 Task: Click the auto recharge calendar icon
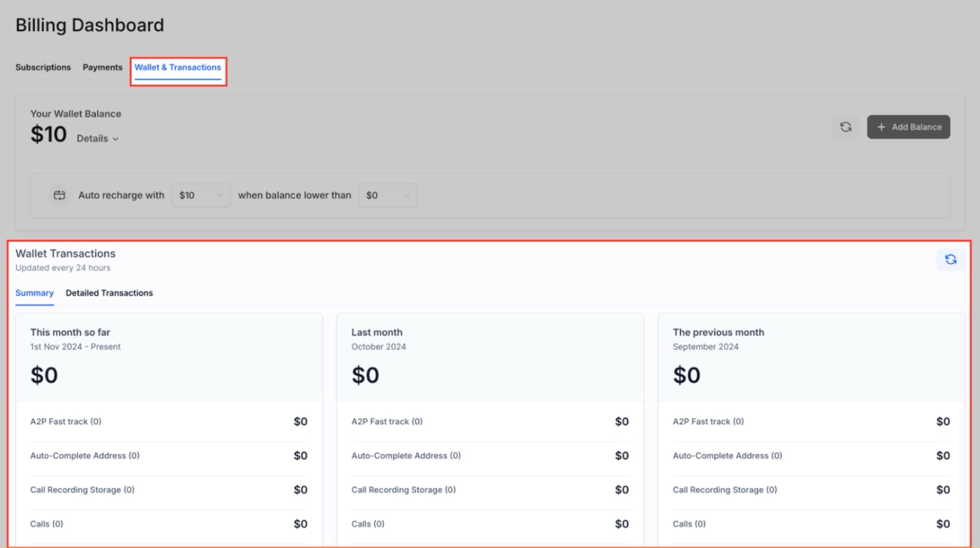pyautogui.click(x=59, y=195)
